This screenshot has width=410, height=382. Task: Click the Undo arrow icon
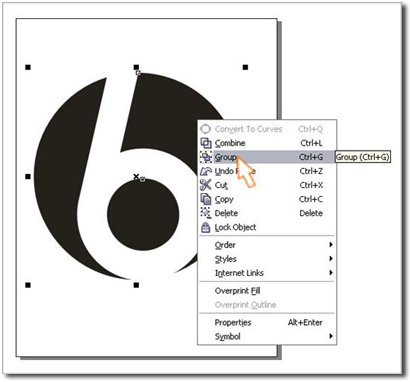(206, 171)
